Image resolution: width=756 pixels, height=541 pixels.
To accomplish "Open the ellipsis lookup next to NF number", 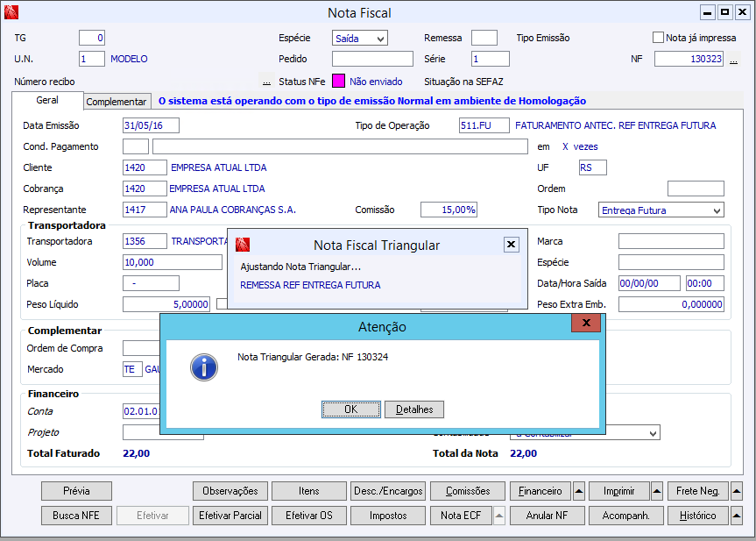I will [733, 60].
